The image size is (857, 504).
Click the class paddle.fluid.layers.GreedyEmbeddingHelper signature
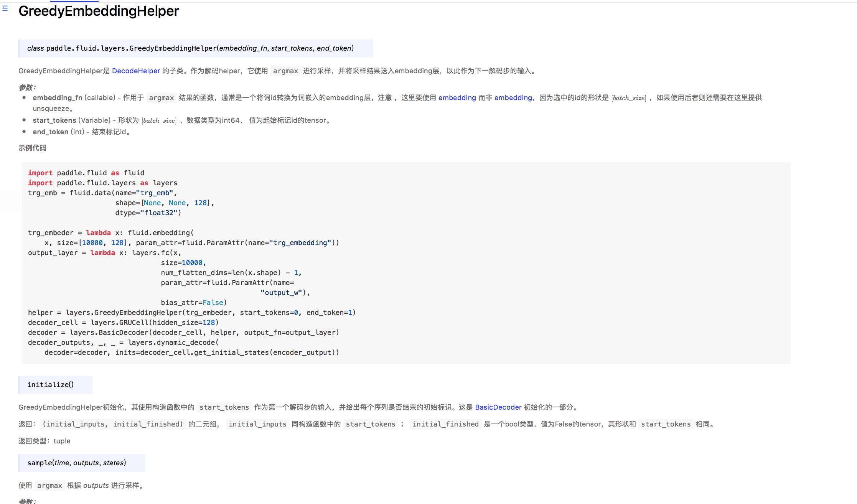[x=190, y=48]
